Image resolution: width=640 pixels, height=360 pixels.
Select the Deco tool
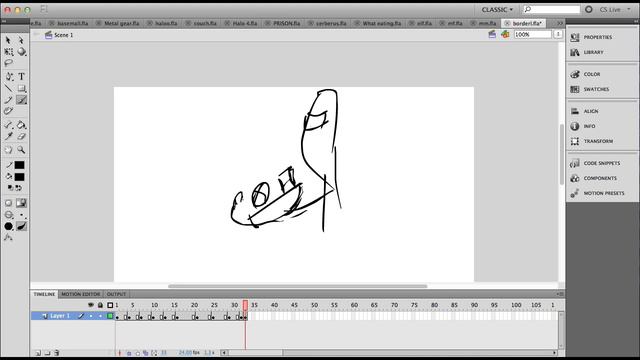click(8, 111)
